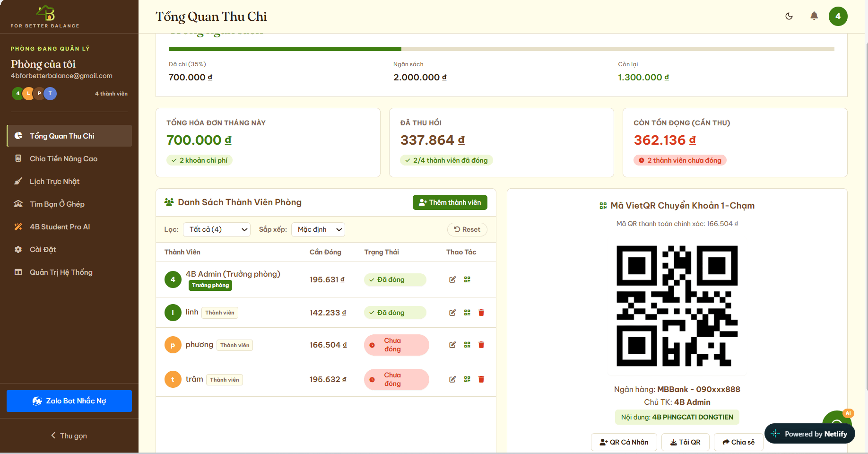Viewport: 868px width, 454px height.
Task: Toggle 4B Admin's Đã đóng status
Action: point(395,279)
